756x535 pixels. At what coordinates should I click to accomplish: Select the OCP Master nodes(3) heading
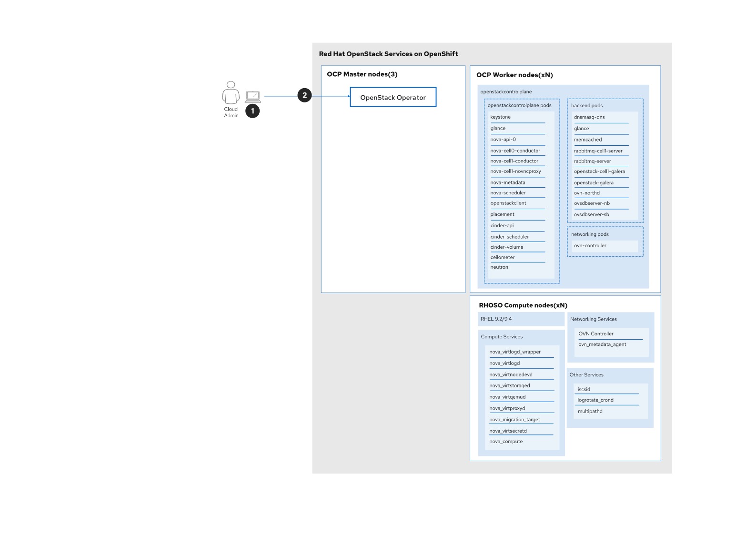(362, 74)
